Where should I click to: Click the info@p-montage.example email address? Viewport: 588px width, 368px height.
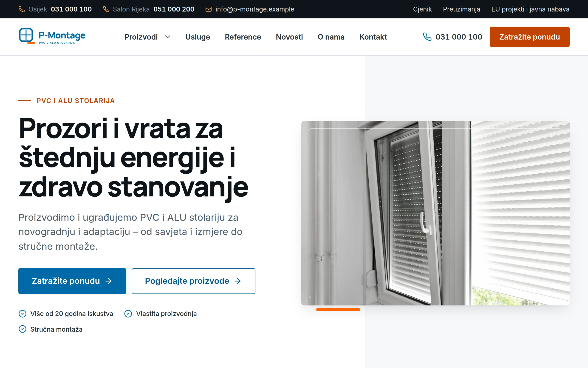point(255,9)
